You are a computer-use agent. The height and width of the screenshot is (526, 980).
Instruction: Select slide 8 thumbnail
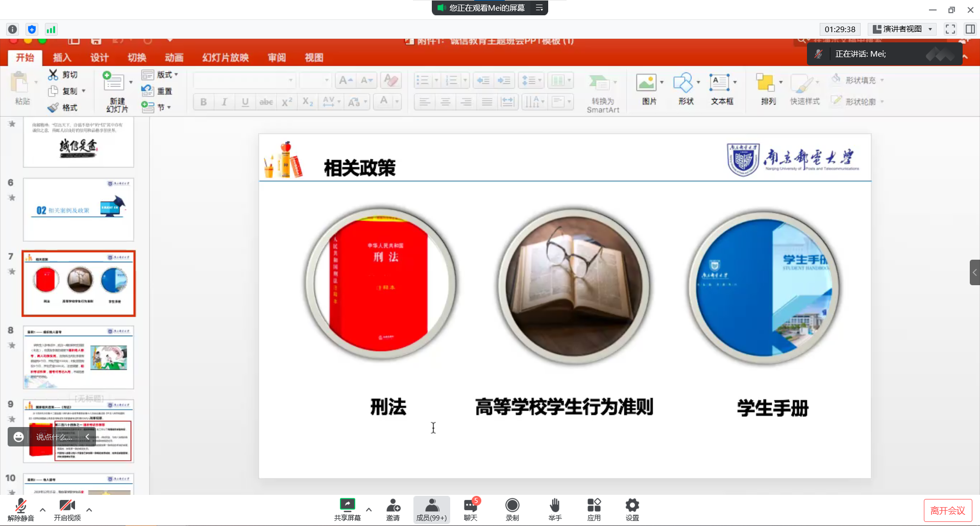pyautogui.click(x=79, y=357)
